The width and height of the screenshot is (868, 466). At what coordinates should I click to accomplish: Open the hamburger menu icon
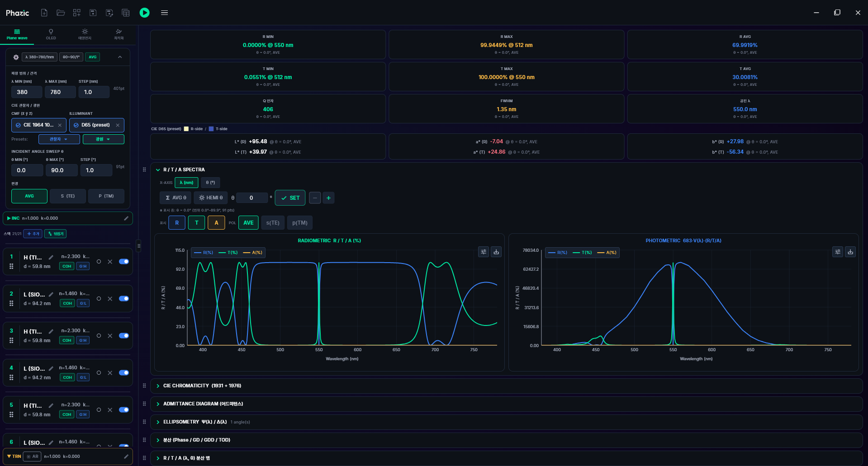(165, 13)
